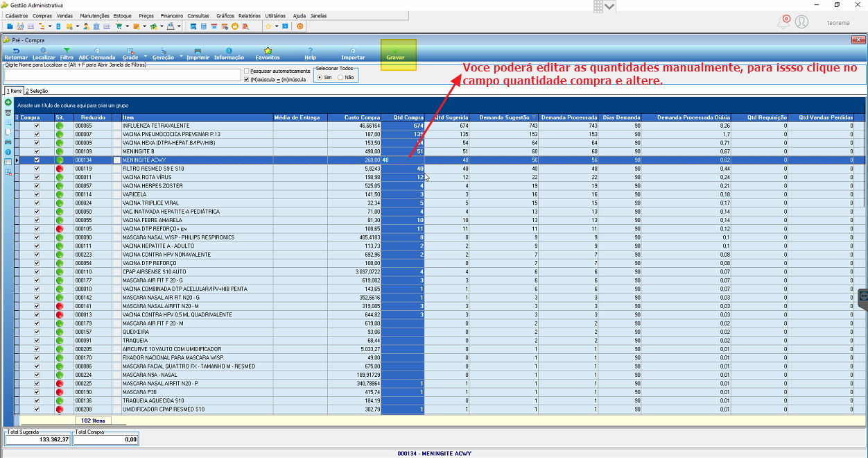This screenshot has width=868, height=458.
Task: Select the TRAQUEIA AQUECIDA S10 item name
Action: (153, 400)
